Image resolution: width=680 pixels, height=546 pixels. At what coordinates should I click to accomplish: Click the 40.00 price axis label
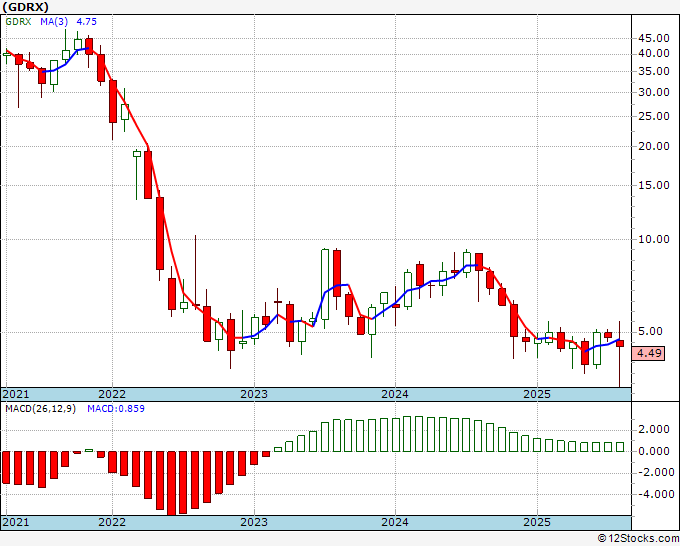coord(654,53)
